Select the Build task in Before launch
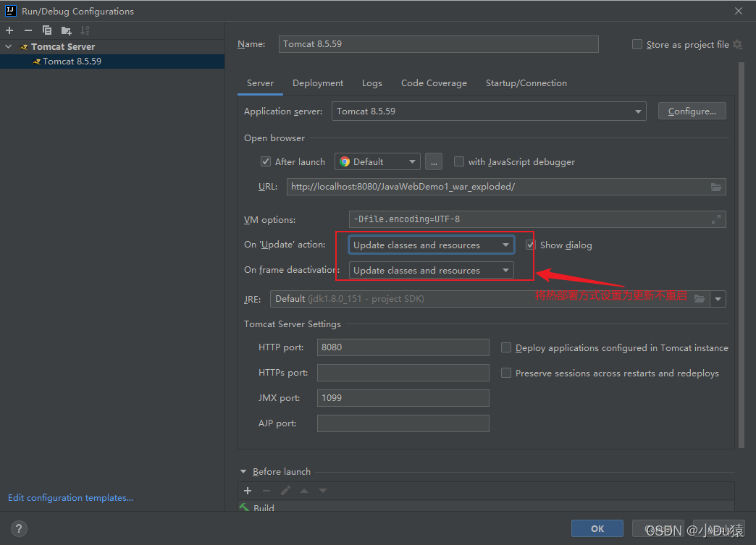The width and height of the screenshot is (756, 545). coord(486,507)
